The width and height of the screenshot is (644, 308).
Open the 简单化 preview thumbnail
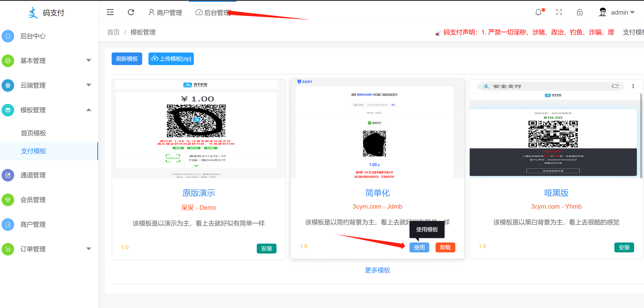378,129
